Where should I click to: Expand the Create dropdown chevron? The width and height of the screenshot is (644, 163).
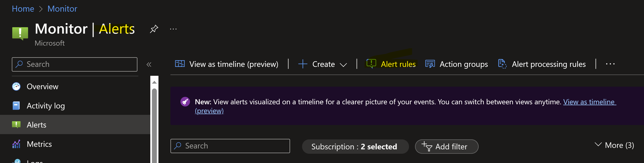(x=344, y=65)
